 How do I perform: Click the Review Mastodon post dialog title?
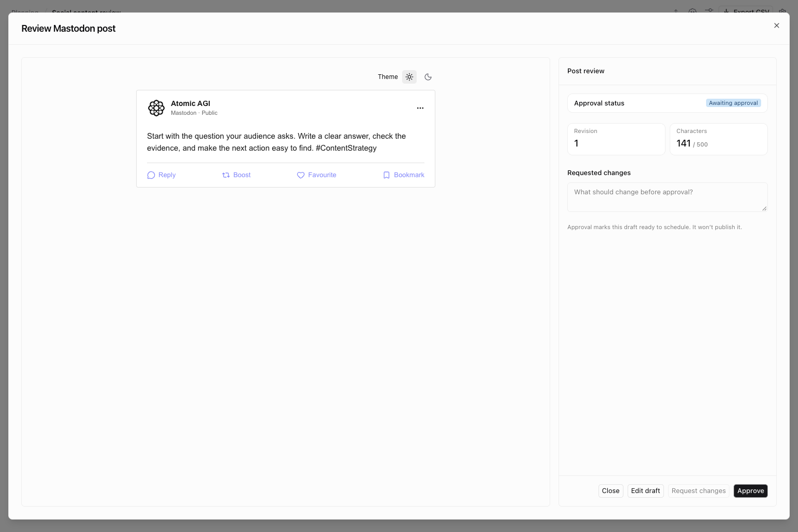[x=69, y=29]
